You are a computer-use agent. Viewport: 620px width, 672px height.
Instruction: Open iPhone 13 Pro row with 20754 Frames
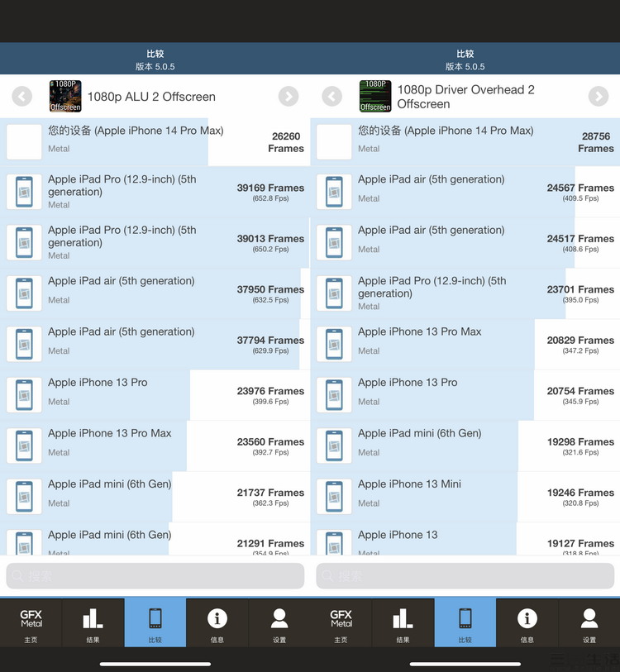tap(465, 395)
